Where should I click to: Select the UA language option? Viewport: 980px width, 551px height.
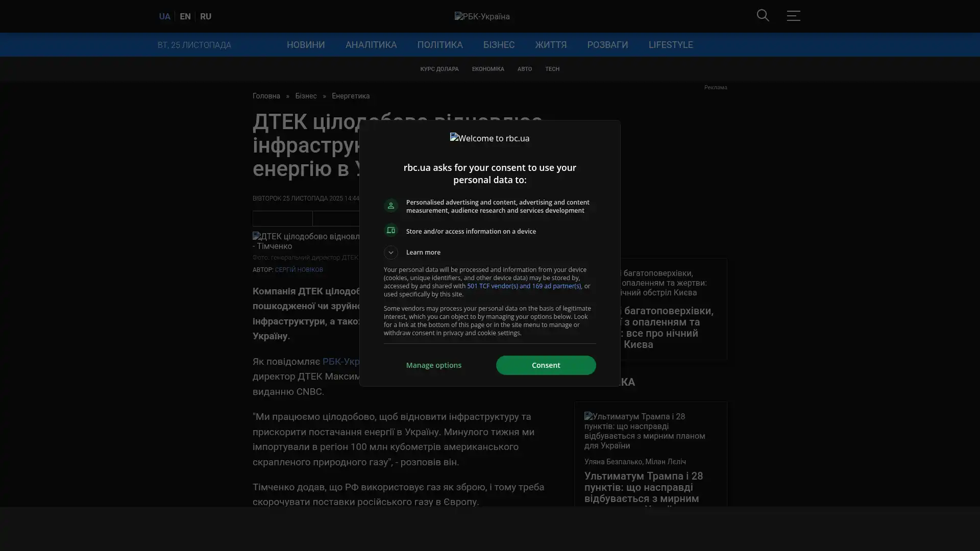[x=164, y=16]
